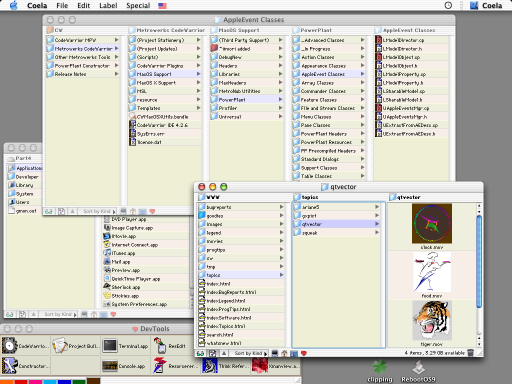Click the glasses preview icon in qtvector toolbar

(x=200, y=353)
